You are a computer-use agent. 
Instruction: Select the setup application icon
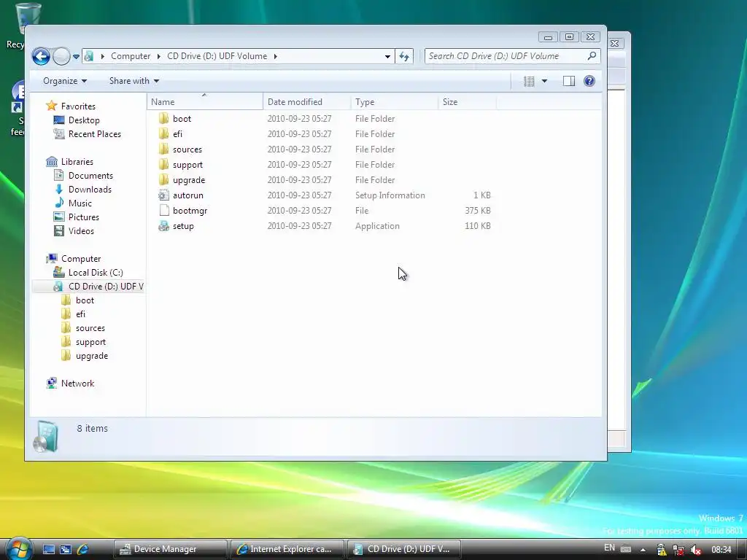tap(164, 226)
